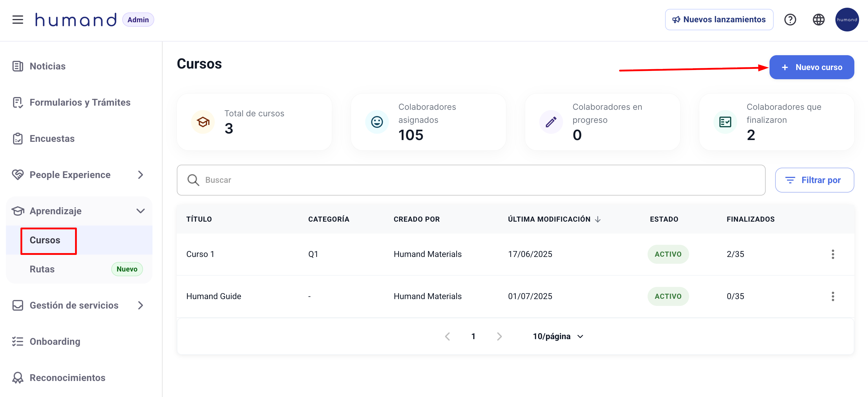
Task: Collapse the Aprendizaje section
Action: pos(141,211)
